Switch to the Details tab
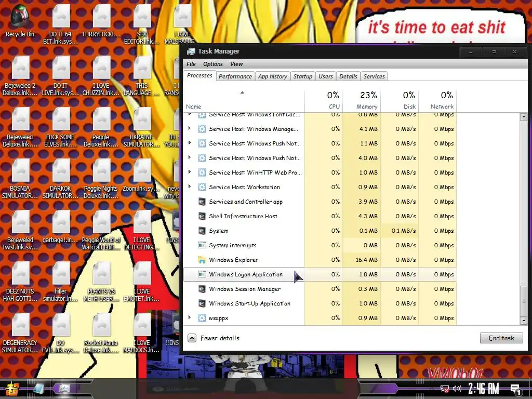Viewport: 532px width, 399px height. [348, 76]
